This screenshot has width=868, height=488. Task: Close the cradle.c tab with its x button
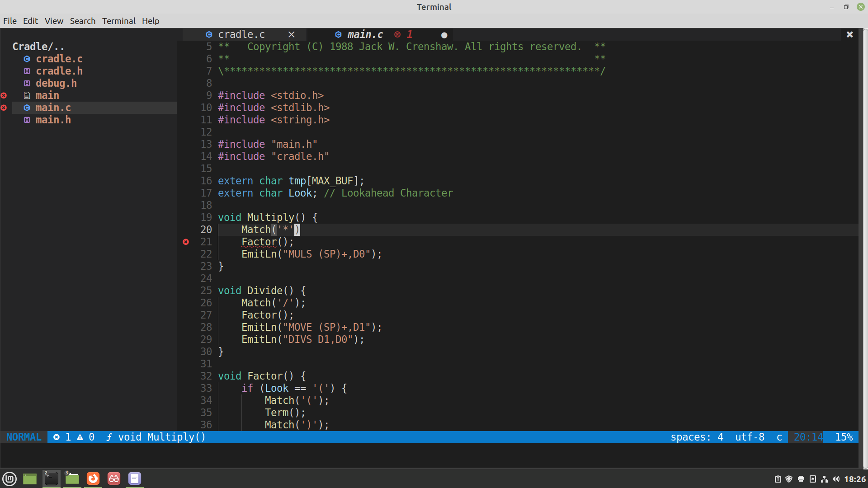292,34
